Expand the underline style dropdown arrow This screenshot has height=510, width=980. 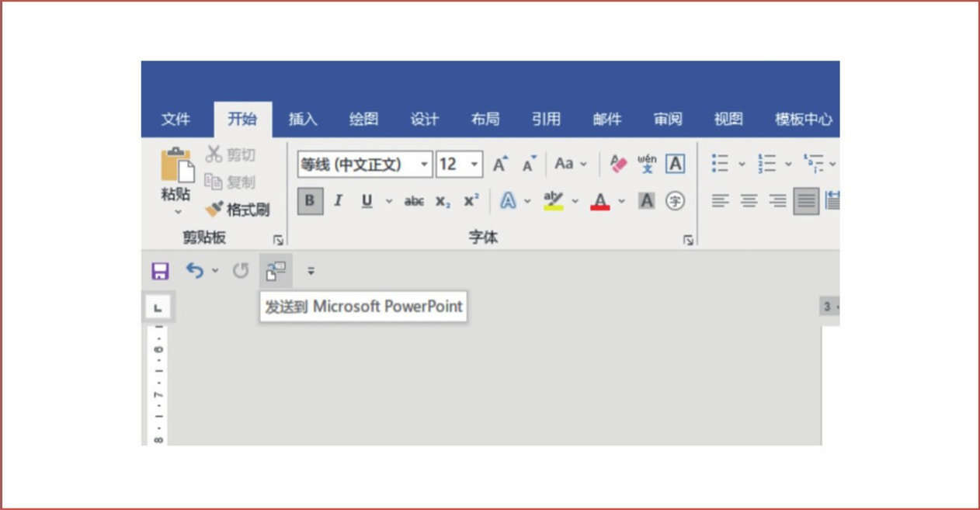click(389, 201)
